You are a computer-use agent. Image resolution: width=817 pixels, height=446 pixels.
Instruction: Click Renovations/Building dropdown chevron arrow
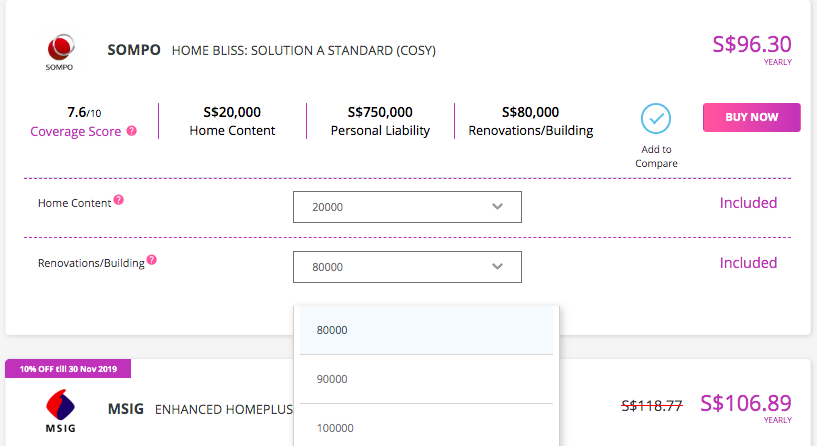(x=498, y=266)
